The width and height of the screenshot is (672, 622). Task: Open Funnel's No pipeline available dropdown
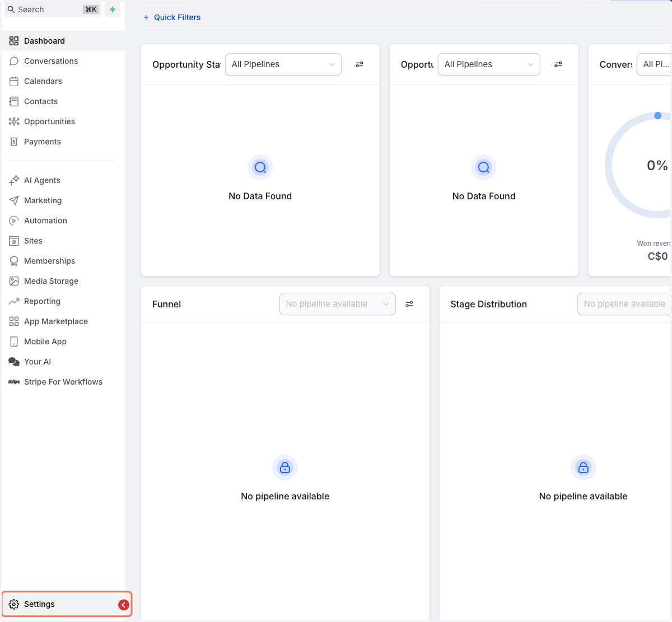pyautogui.click(x=338, y=304)
